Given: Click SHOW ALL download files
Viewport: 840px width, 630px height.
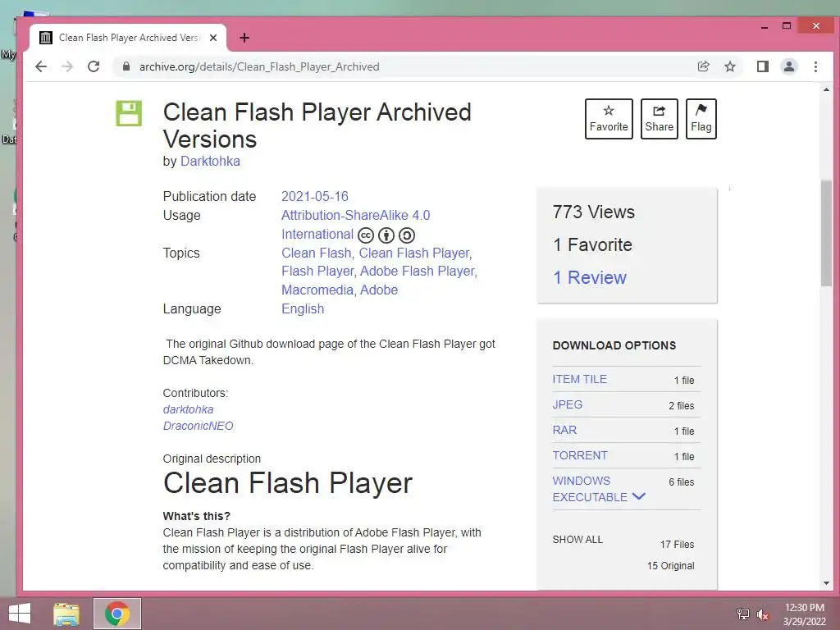Looking at the screenshot, I should click(x=577, y=540).
